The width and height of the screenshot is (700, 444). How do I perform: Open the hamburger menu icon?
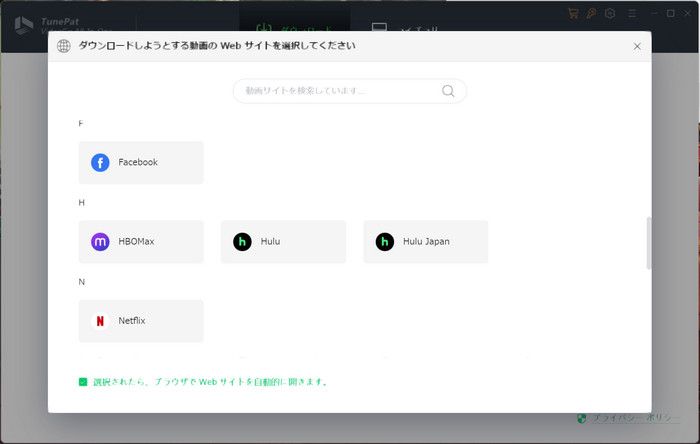click(632, 13)
